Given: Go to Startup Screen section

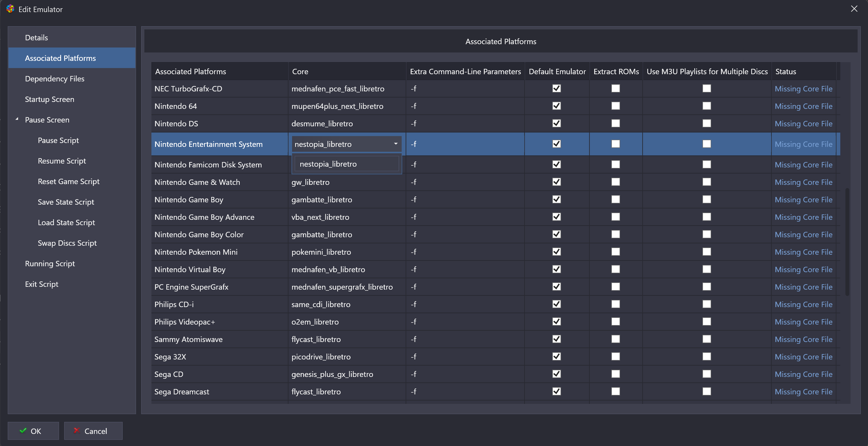Looking at the screenshot, I should 72,99.
